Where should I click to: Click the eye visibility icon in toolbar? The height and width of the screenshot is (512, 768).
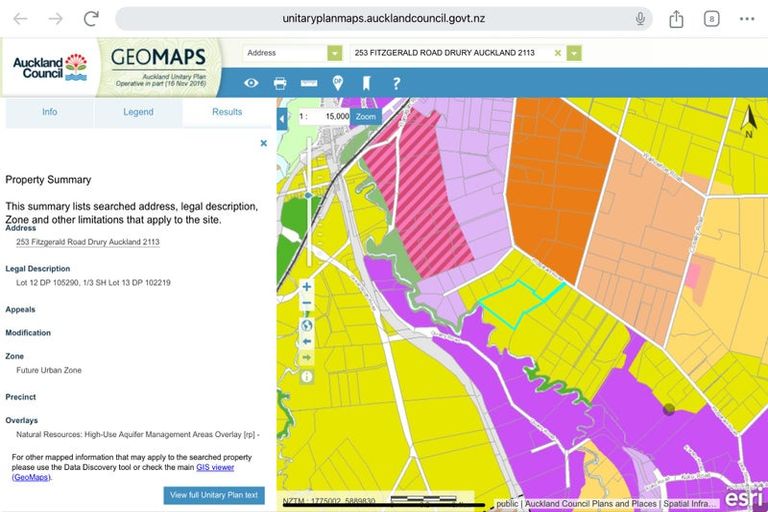(x=251, y=83)
